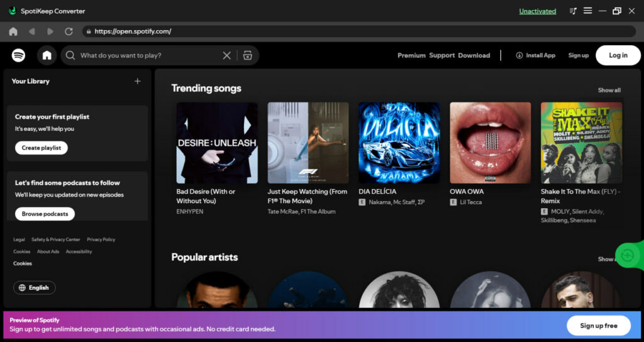Click the Install App download icon
644x342 pixels.
pos(519,55)
